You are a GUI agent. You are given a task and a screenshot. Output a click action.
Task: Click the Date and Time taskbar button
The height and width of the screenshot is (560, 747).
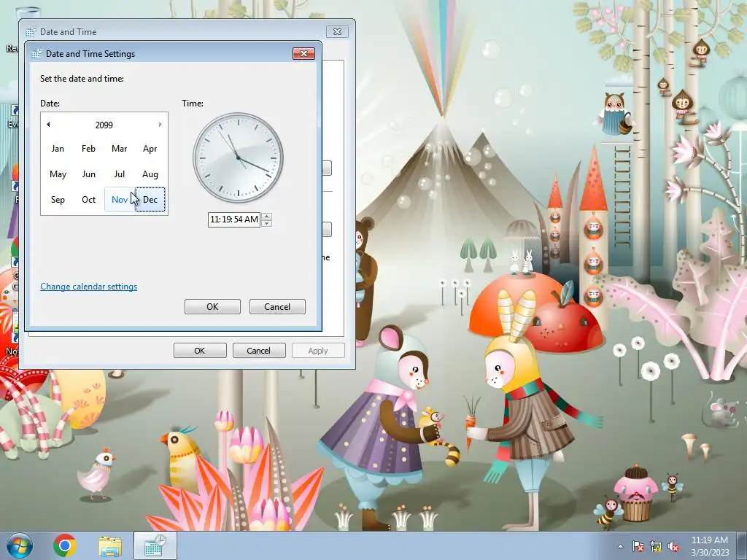click(x=155, y=545)
